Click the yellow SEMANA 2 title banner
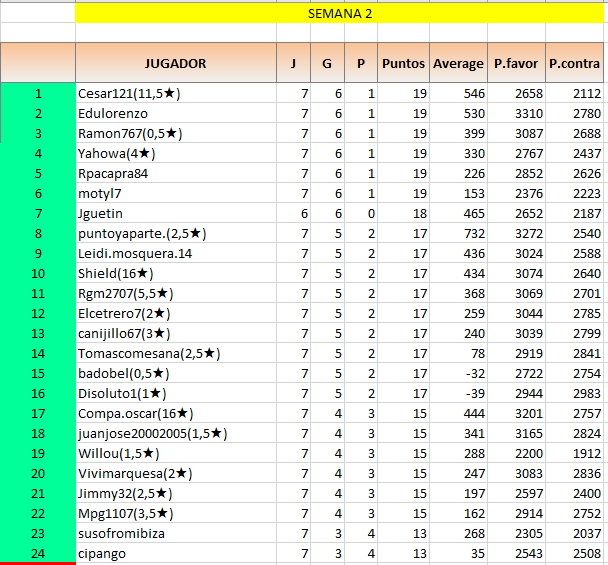The height and width of the screenshot is (565, 608). (x=339, y=14)
